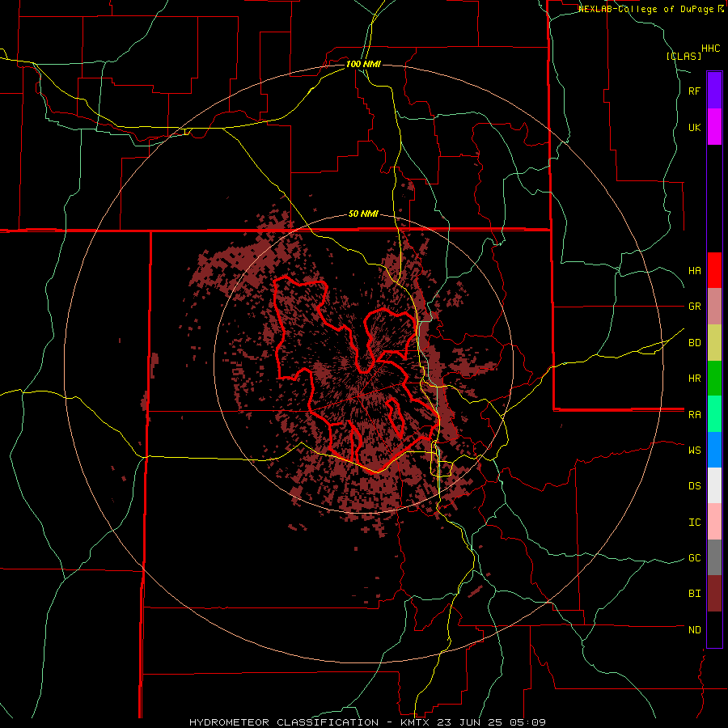Click the purple RF legend color swatch
This screenshot has width=728, height=728.
click(x=714, y=90)
